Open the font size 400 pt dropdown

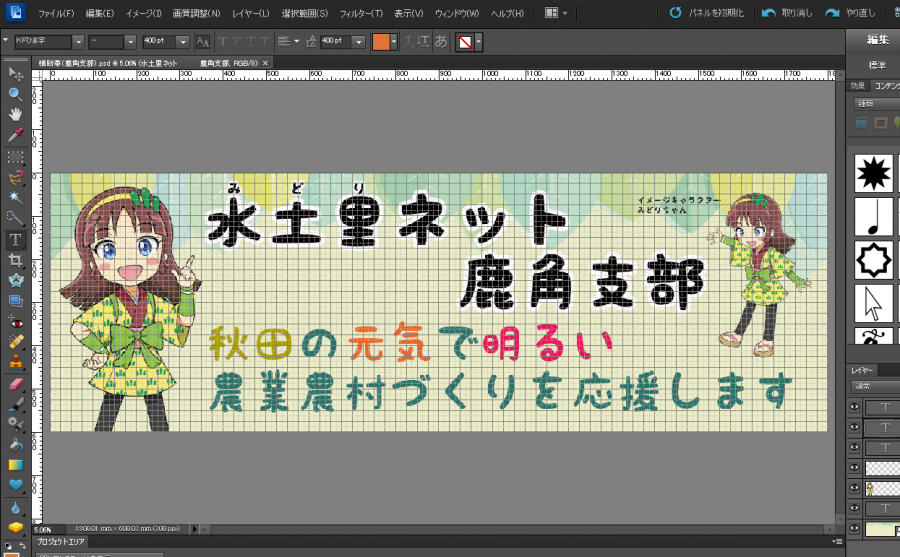click(183, 41)
